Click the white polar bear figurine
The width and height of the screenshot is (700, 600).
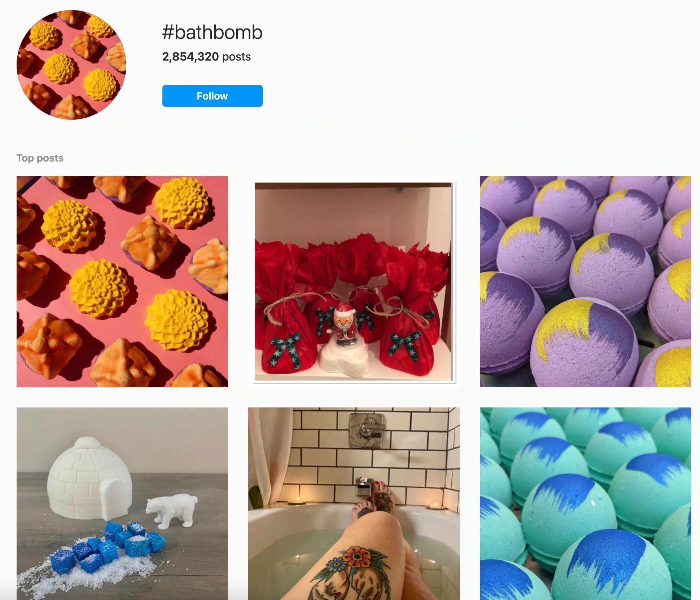[172, 510]
